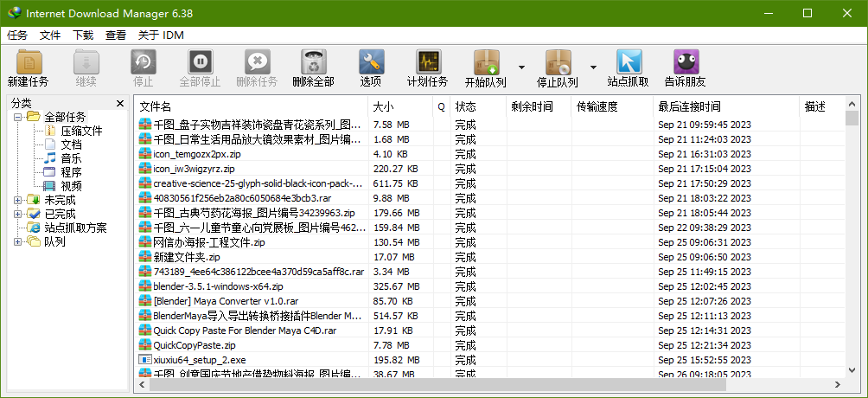
Task: Click date cell Sep 25 15:52:55 2023
Action: tap(704, 360)
